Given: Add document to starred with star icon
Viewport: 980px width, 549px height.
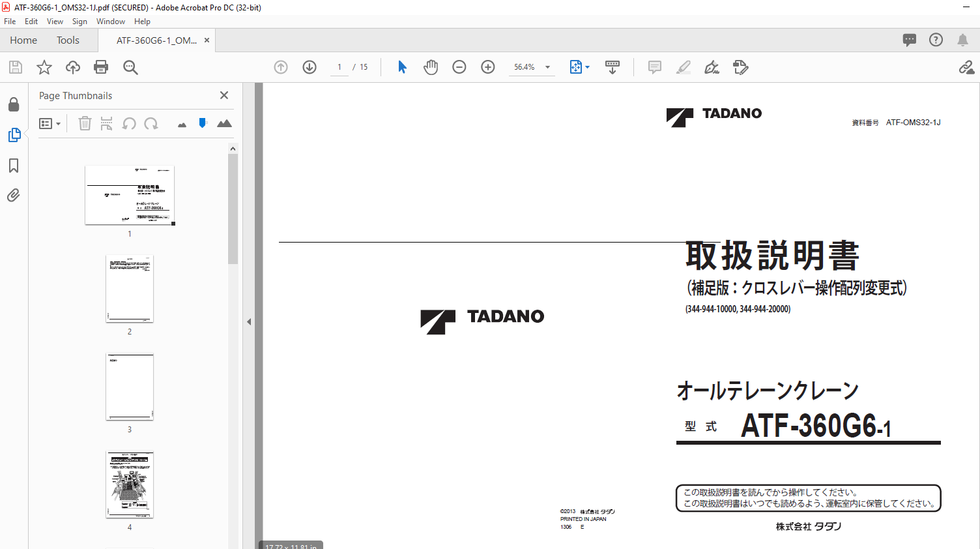Looking at the screenshot, I should (x=44, y=67).
